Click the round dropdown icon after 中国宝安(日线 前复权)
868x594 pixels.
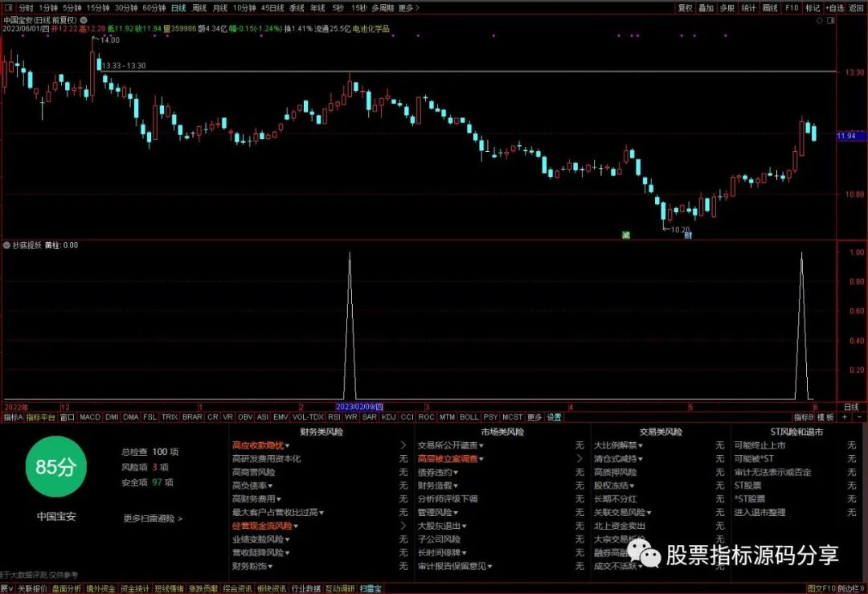click(84, 20)
